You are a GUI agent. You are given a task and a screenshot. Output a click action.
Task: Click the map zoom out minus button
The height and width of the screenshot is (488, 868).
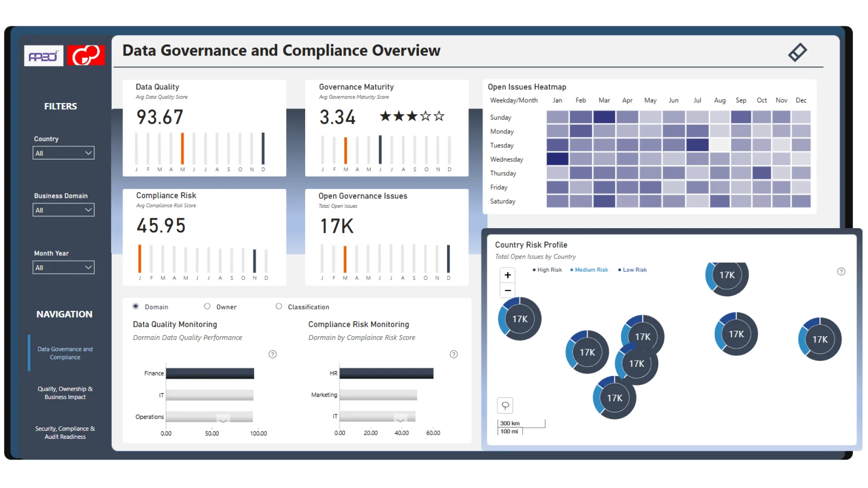(508, 291)
